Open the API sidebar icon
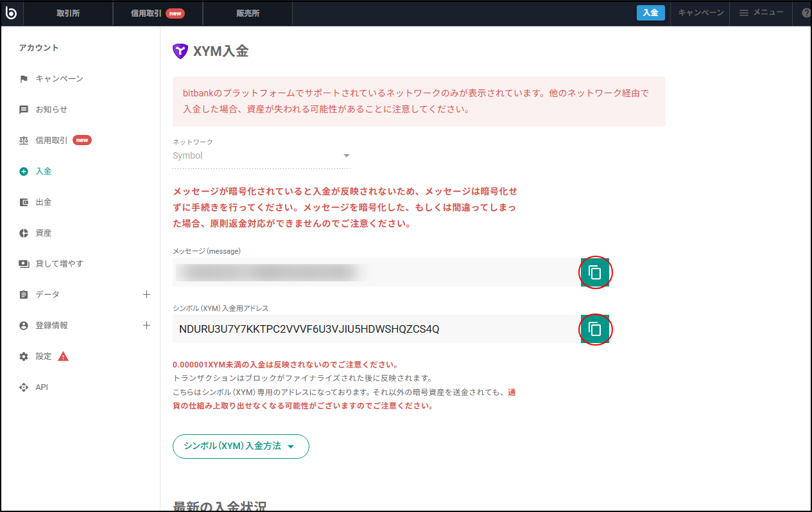812x512 pixels. pyautogui.click(x=23, y=387)
